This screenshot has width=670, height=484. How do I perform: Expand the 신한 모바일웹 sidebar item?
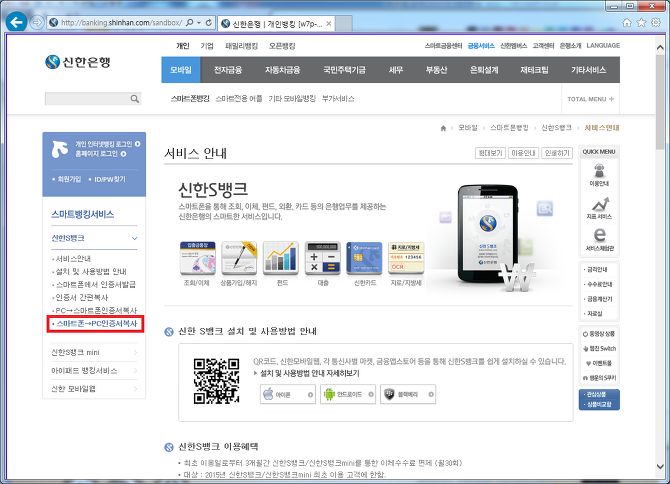point(135,389)
